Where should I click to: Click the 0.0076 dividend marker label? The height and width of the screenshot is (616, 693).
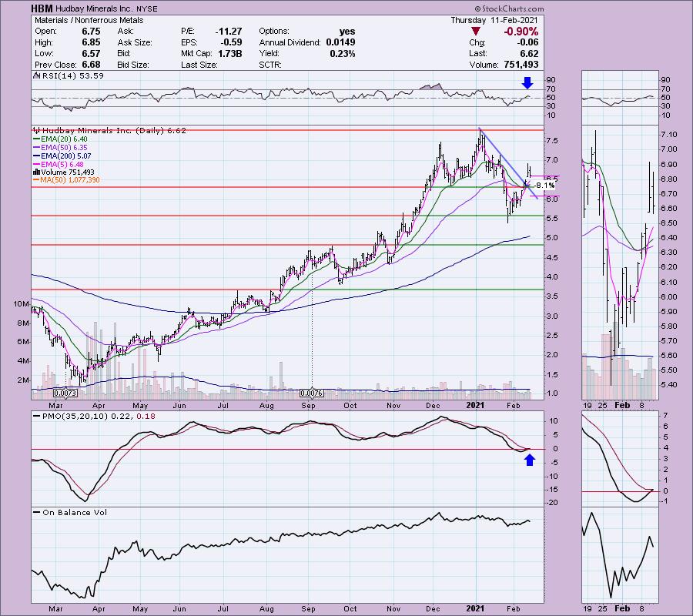(311, 393)
